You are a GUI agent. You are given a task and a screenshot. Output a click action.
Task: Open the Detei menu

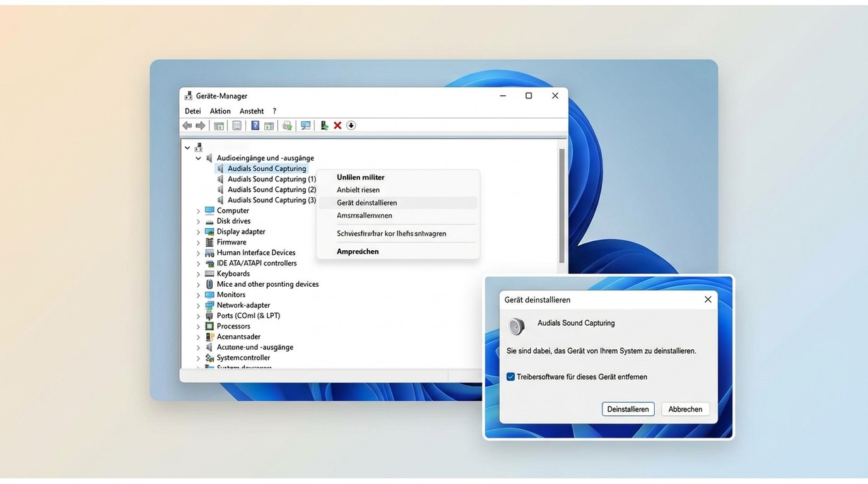coord(193,111)
